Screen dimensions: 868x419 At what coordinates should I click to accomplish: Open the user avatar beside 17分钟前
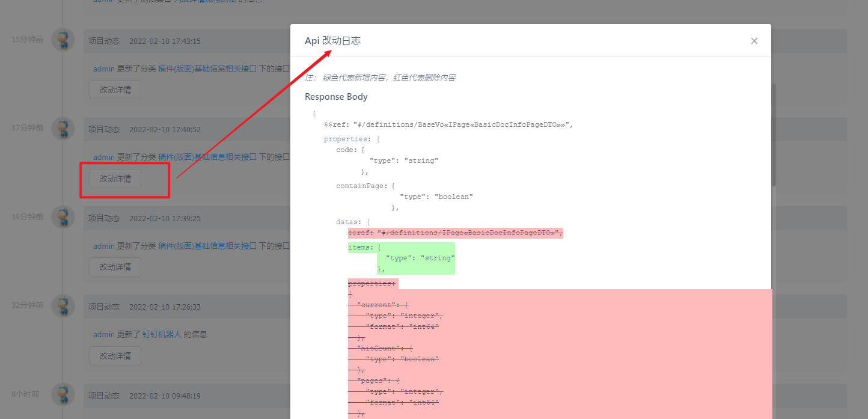tap(63, 128)
